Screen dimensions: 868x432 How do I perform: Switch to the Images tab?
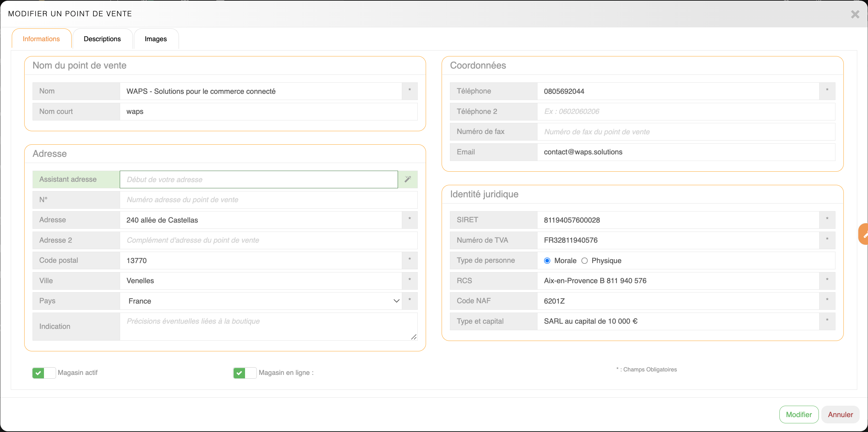tap(156, 39)
